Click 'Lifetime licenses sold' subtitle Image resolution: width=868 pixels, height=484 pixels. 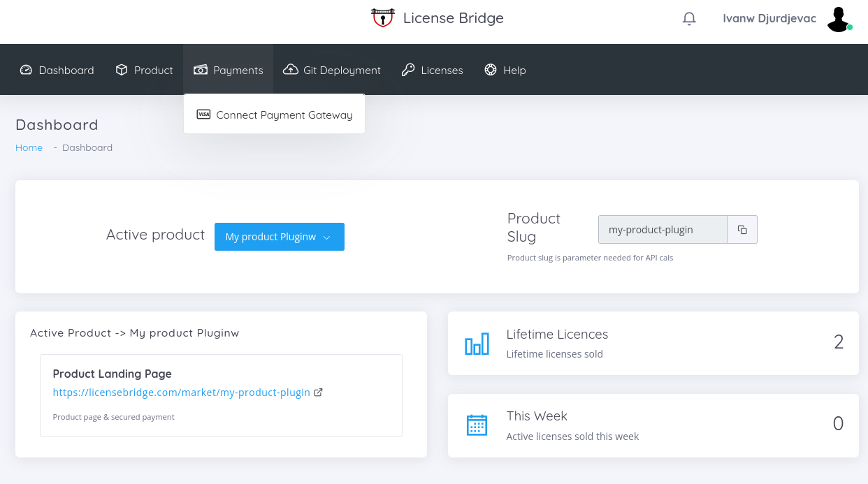click(x=555, y=354)
